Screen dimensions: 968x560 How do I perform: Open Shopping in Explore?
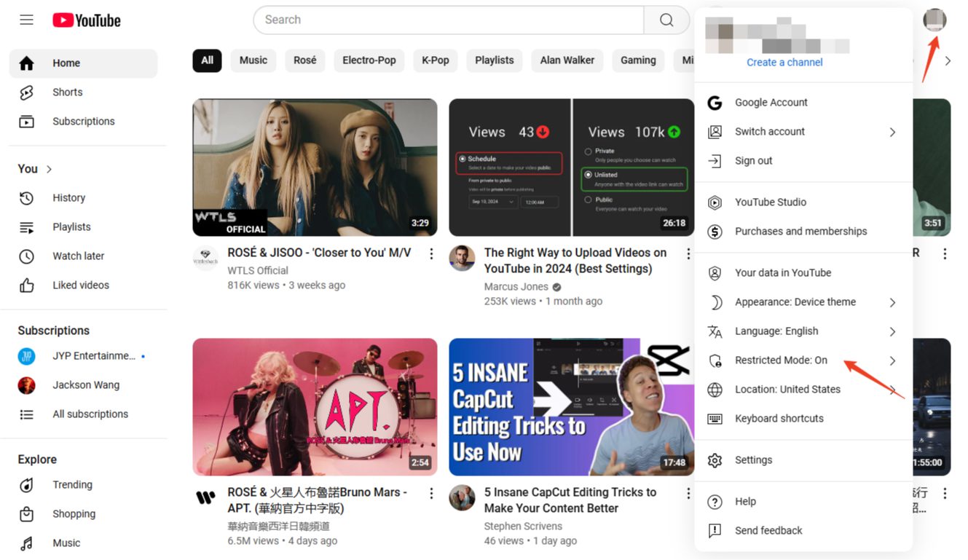point(83,514)
